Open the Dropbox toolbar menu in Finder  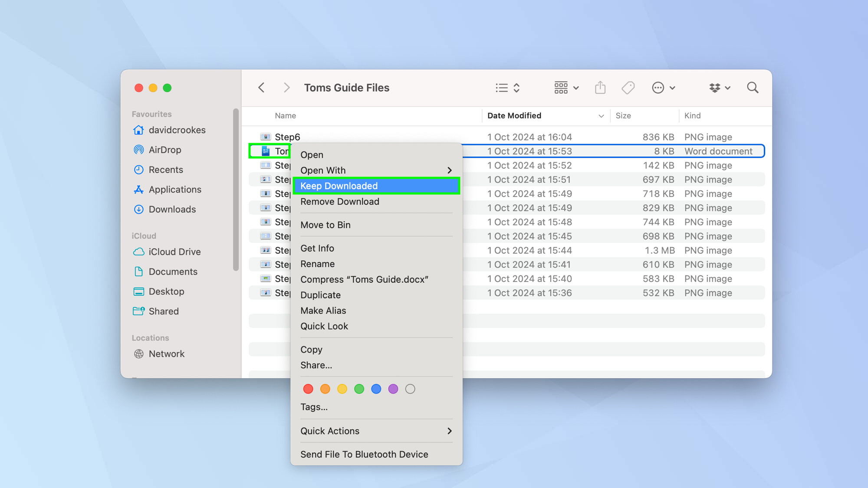(719, 88)
